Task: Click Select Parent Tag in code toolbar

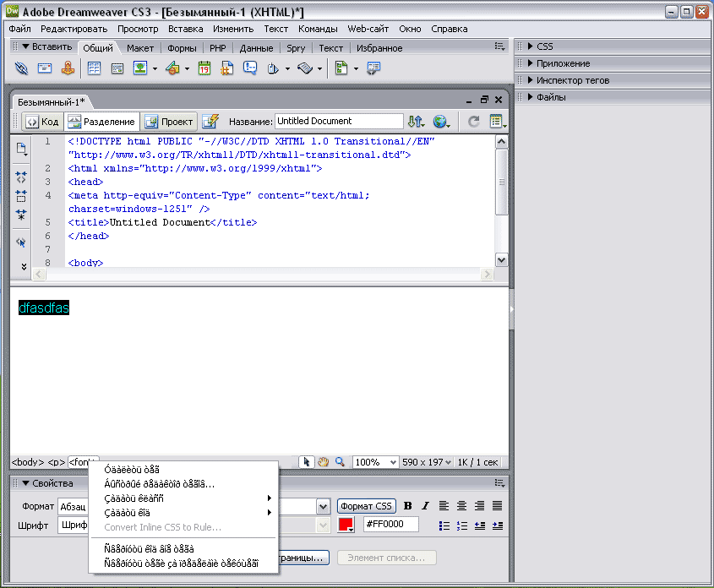Action: 21,242
